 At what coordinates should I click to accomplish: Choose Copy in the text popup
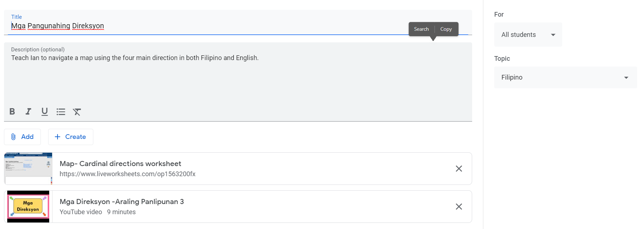(x=446, y=29)
